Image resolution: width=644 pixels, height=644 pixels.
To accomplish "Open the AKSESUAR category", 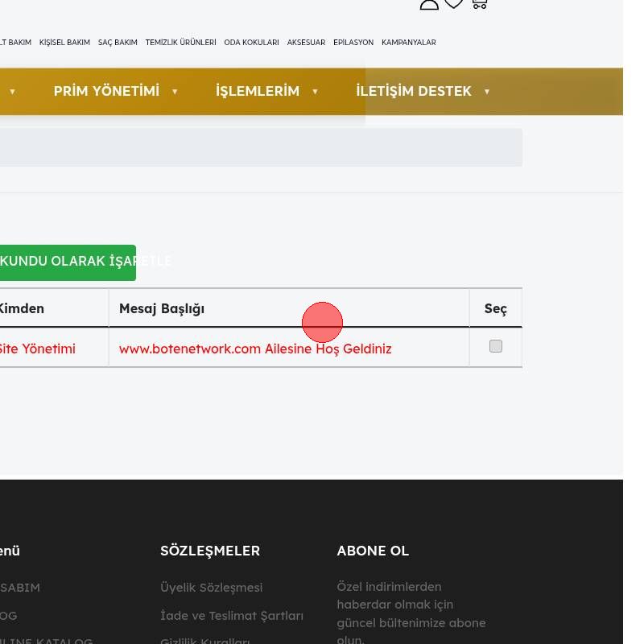I will [x=306, y=43].
